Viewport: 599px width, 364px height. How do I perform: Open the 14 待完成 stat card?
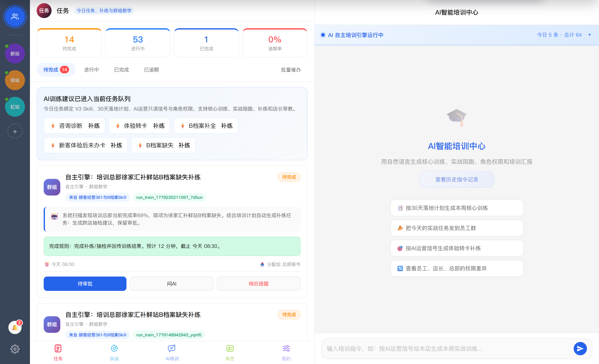click(x=69, y=43)
